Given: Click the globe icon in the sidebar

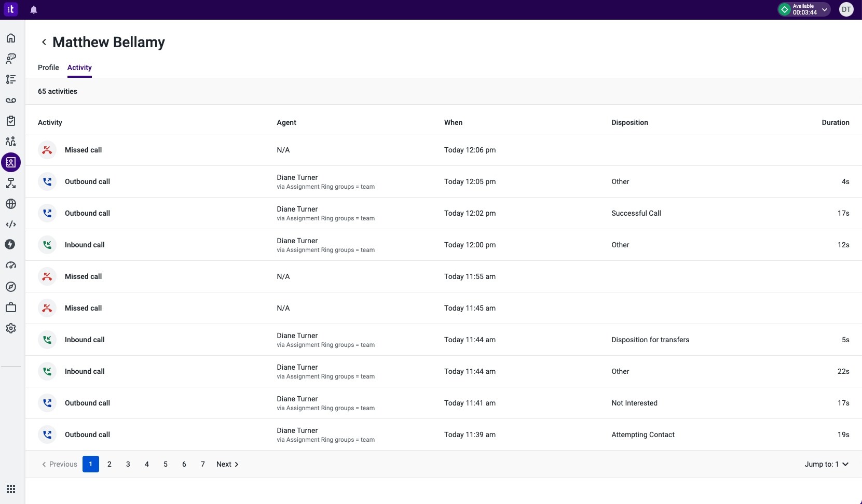Looking at the screenshot, I should pos(11,204).
